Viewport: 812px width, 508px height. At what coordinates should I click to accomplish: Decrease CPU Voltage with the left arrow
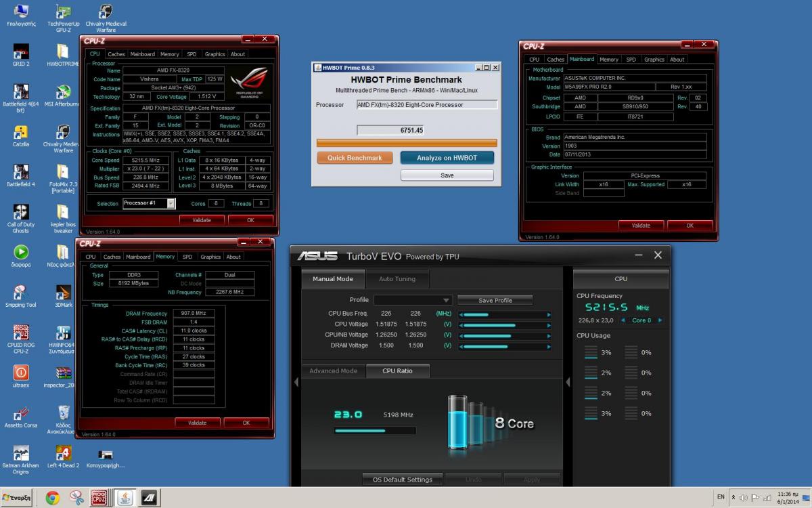click(461, 325)
